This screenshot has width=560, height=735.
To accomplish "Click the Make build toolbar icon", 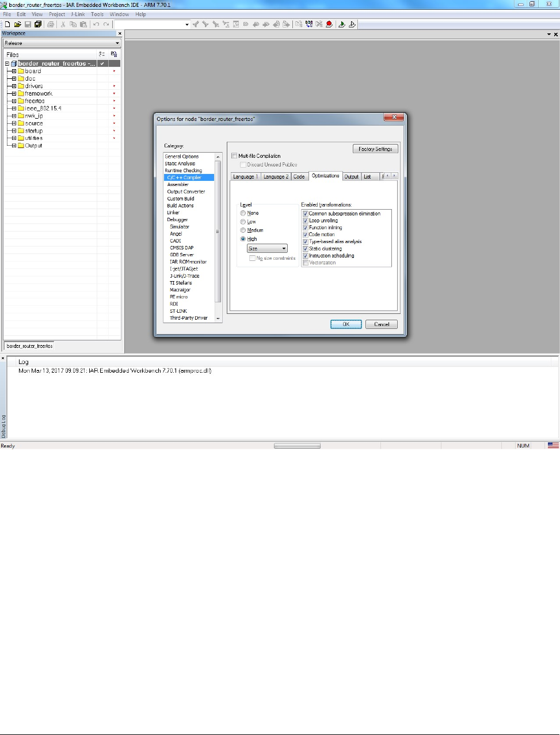I will pos(309,24).
